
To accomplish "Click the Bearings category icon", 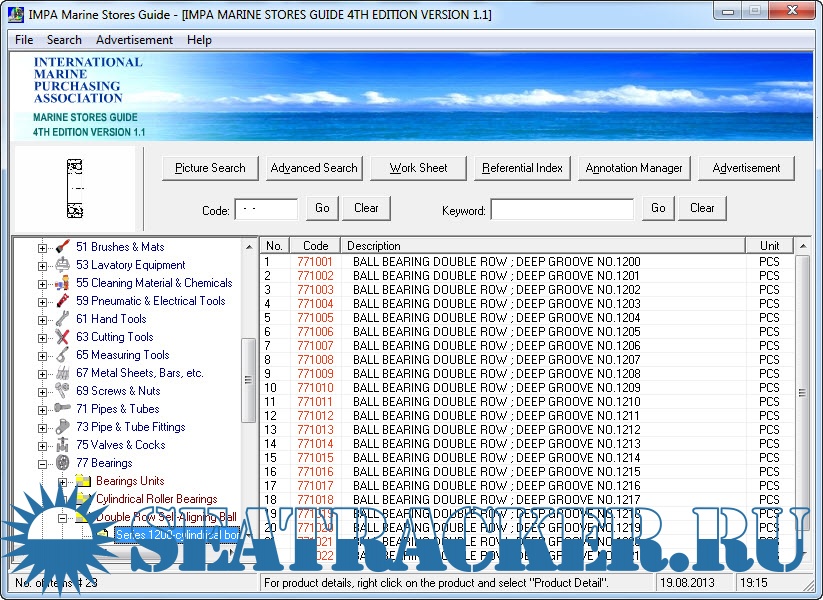I will (x=62, y=463).
